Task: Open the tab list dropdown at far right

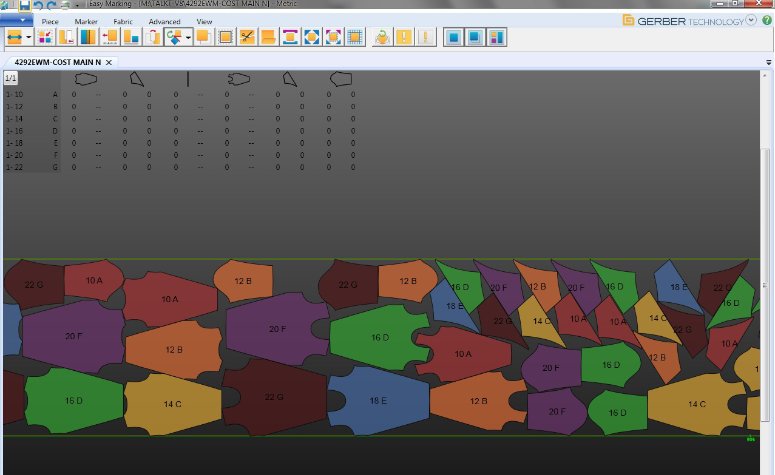Action: (769, 62)
